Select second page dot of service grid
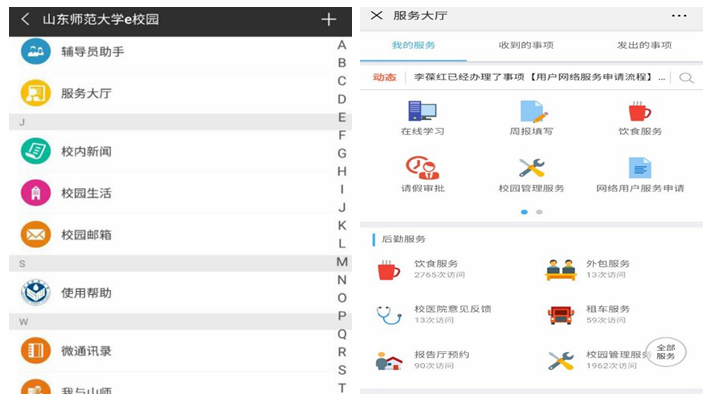 [539, 212]
